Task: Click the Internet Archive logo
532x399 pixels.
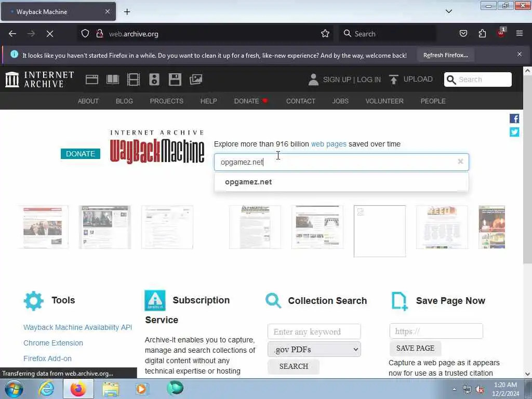Action: pyautogui.click(x=39, y=79)
